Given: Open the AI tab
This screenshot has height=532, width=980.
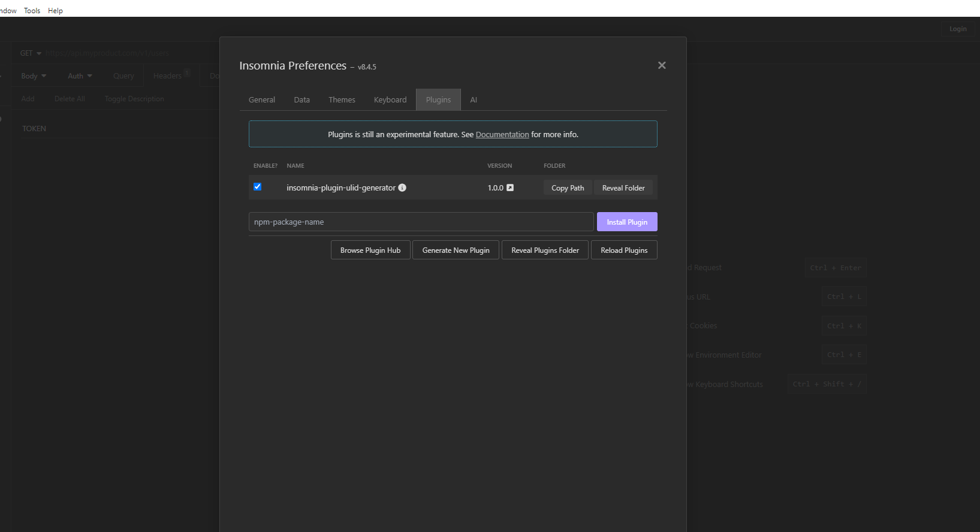Looking at the screenshot, I should (474, 100).
